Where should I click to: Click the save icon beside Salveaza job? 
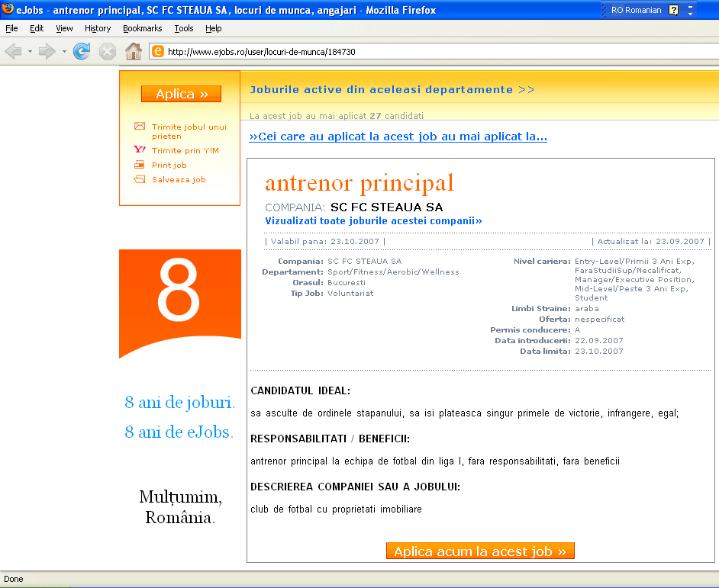tap(140, 179)
